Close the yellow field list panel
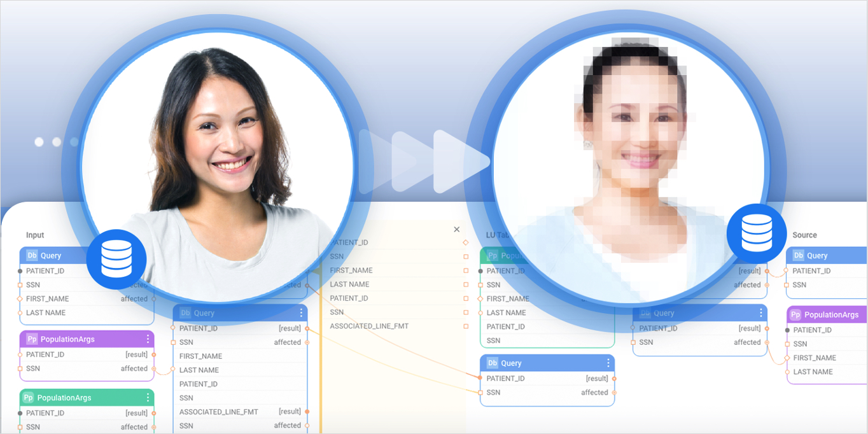The image size is (868, 434). [x=456, y=230]
